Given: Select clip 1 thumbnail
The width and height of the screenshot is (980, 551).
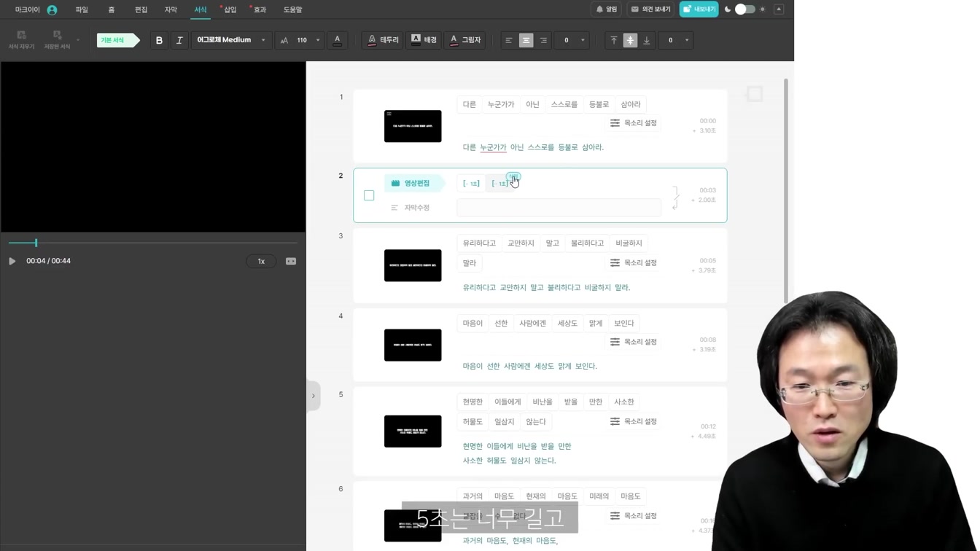Looking at the screenshot, I should [413, 126].
